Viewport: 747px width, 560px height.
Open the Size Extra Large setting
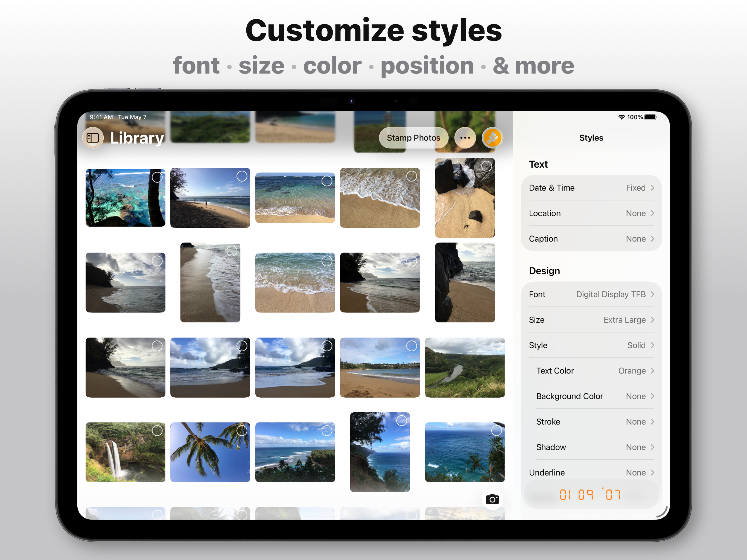591,320
